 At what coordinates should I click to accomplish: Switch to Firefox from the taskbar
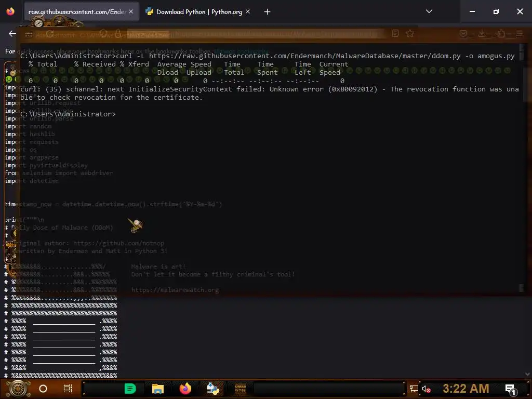click(x=185, y=389)
